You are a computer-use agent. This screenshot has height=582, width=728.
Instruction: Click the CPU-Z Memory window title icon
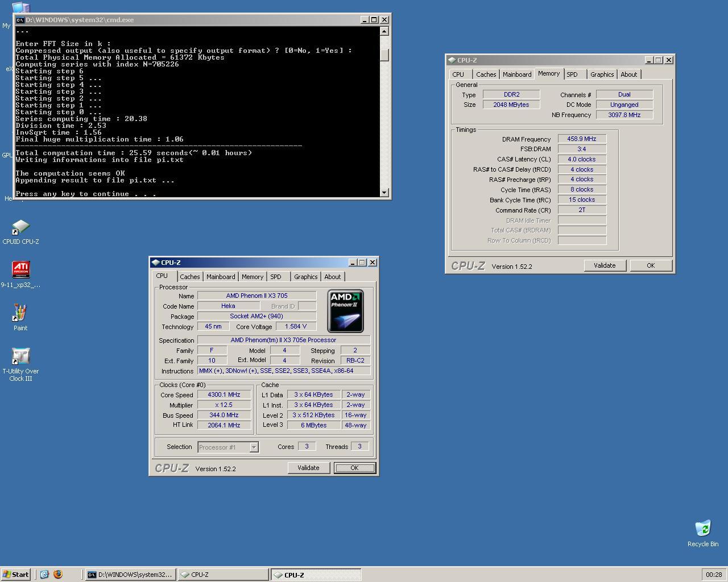(452, 60)
